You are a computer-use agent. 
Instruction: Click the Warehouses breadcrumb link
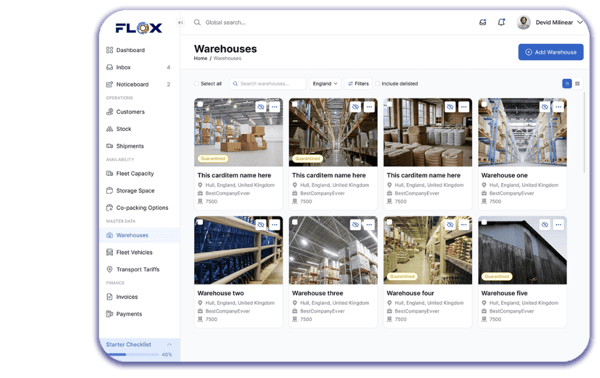(227, 59)
